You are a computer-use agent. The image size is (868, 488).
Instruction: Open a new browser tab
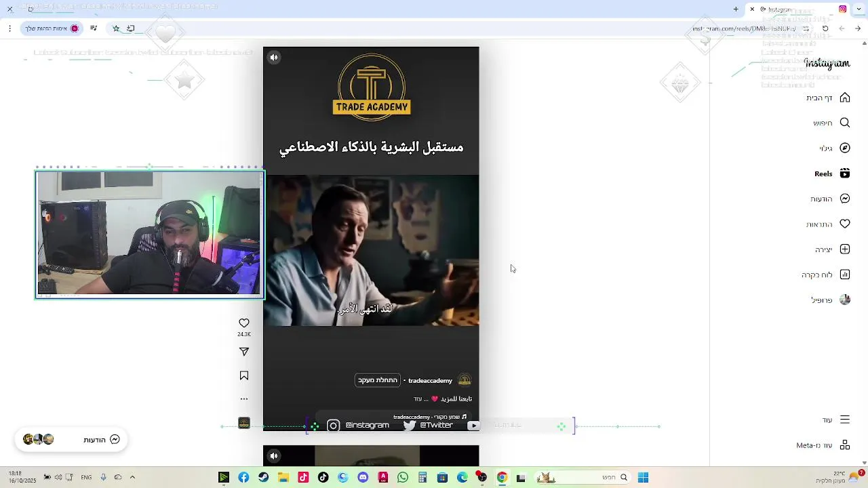point(736,9)
